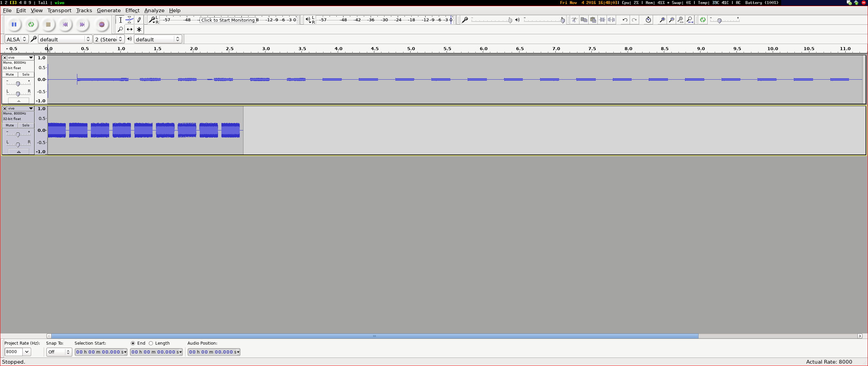
Task: Close the first vivo track
Action: click(5, 58)
